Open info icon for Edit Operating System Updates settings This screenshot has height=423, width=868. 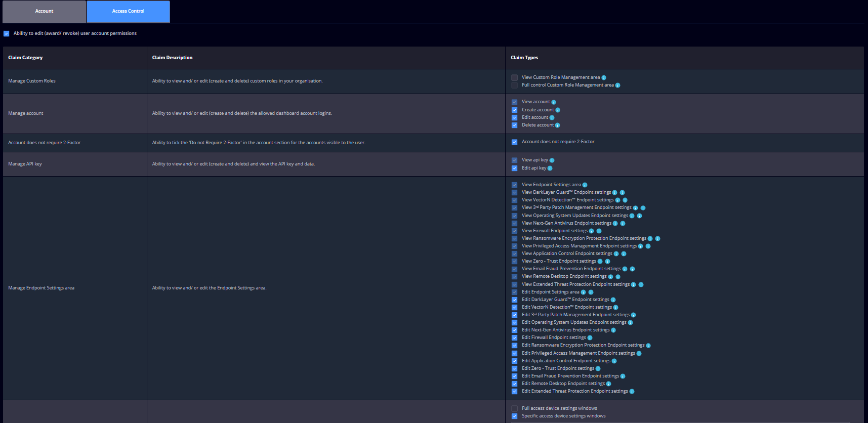click(630, 323)
